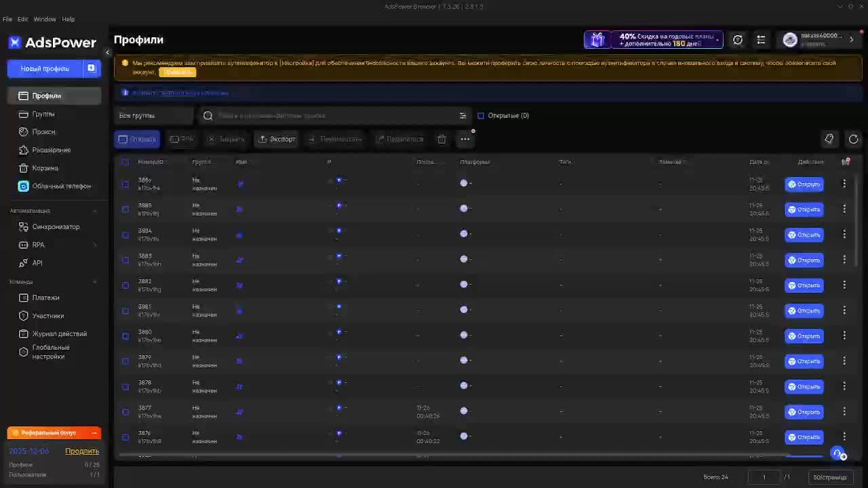This screenshot has height=488, width=868.
Task: Open the Синхронизатор tool
Action: (54, 226)
